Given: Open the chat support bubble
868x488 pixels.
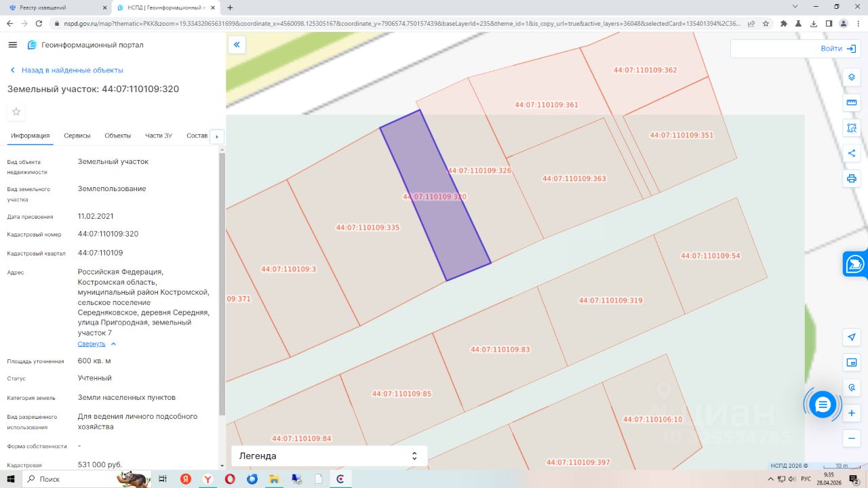Looking at the screenshot, I should click(x=823, y=405).
